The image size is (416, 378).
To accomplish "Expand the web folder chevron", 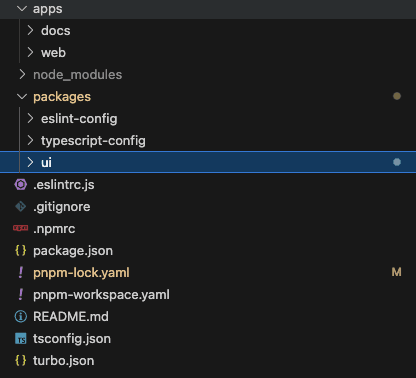I will (x=30, y=52).
